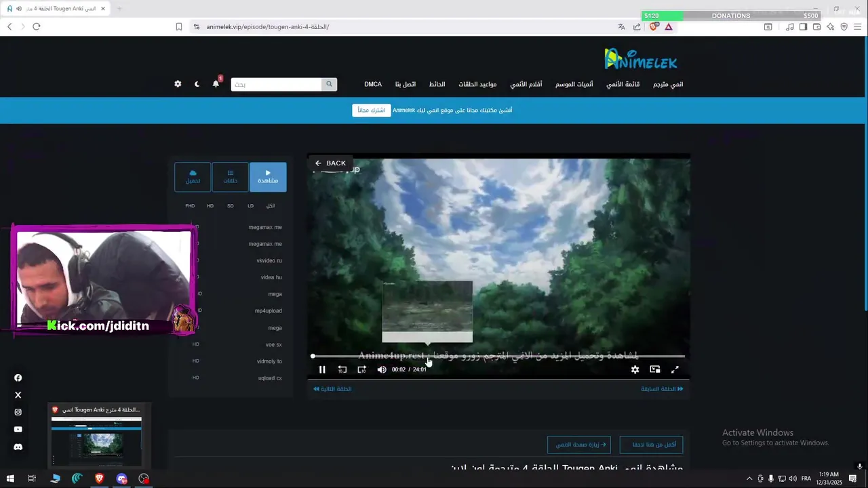The image size is (868, 488).
Task: Open Windows Start menu
Action: (x=10, y=479)
